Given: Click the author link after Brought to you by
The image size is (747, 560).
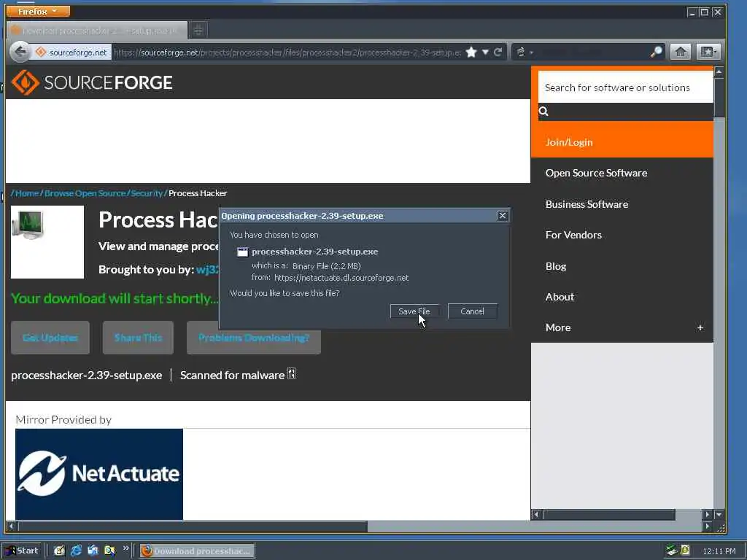Looking at the screenshot, I should pos(207,270).
